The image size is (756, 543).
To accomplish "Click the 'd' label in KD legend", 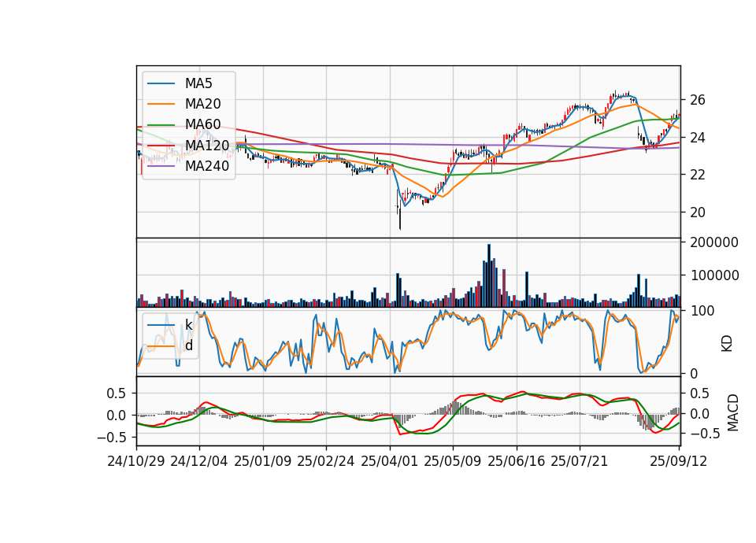I will click(188, 345).
